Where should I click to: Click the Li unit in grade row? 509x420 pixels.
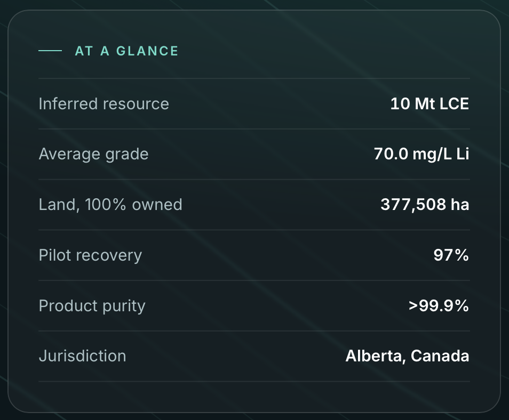463,154
